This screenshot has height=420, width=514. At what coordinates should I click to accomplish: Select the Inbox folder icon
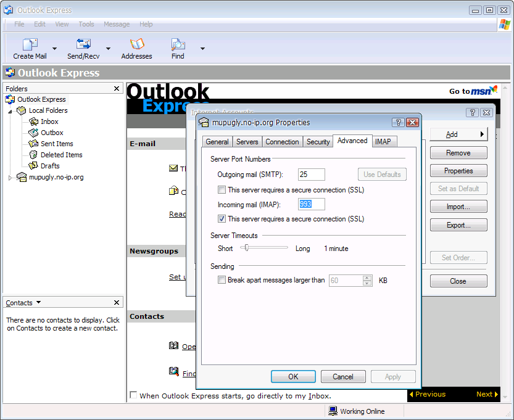[34, 121]
